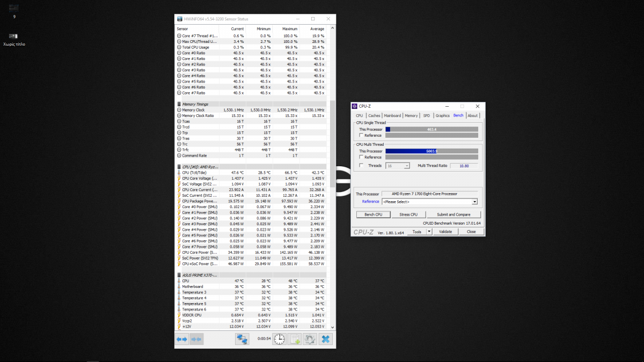The width and height of the screenshot is (644, 362).
Task: Click the clock icon beside Total CPU Usage
Action: (x=179, y=47)
